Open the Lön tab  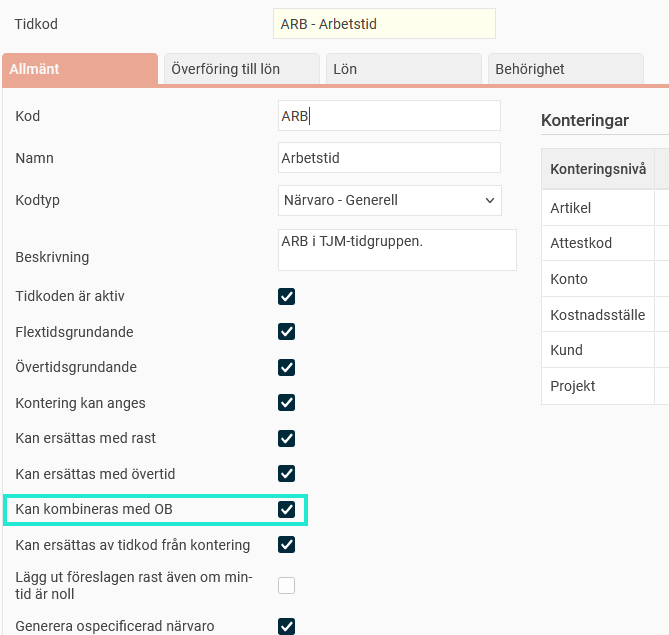pos(404,69)
